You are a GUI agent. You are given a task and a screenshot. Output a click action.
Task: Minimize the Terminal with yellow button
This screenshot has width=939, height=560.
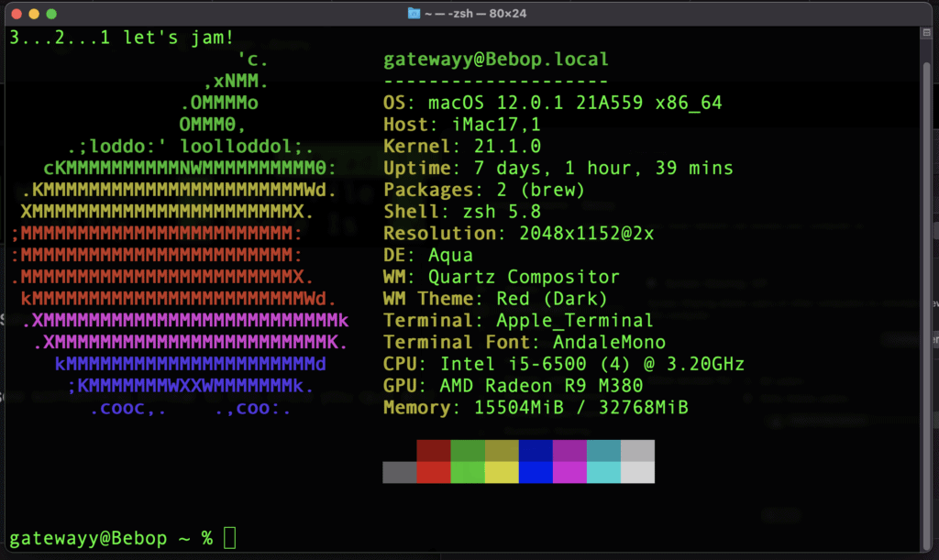click(x=34, y=14)
